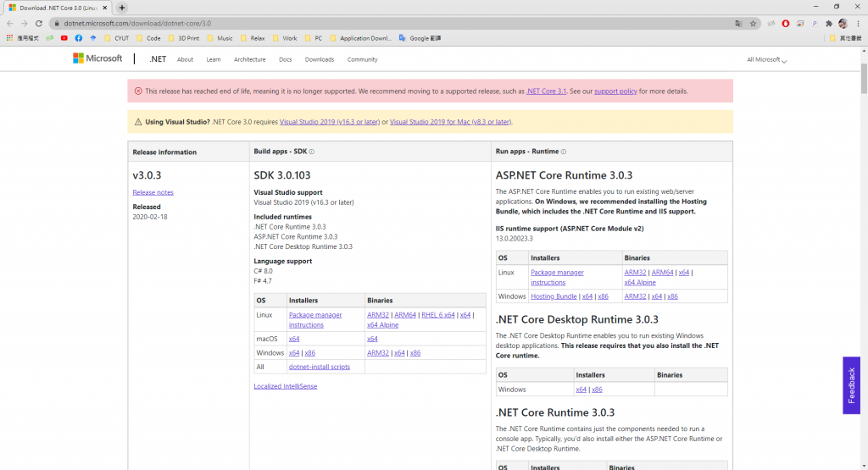Download SDK Windows x86 installer
This screenshot has height=470, width=868.
coord(310,353)
